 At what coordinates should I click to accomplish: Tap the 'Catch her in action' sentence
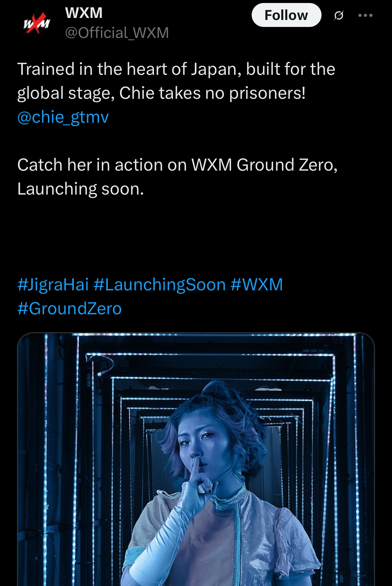[177, 165]
